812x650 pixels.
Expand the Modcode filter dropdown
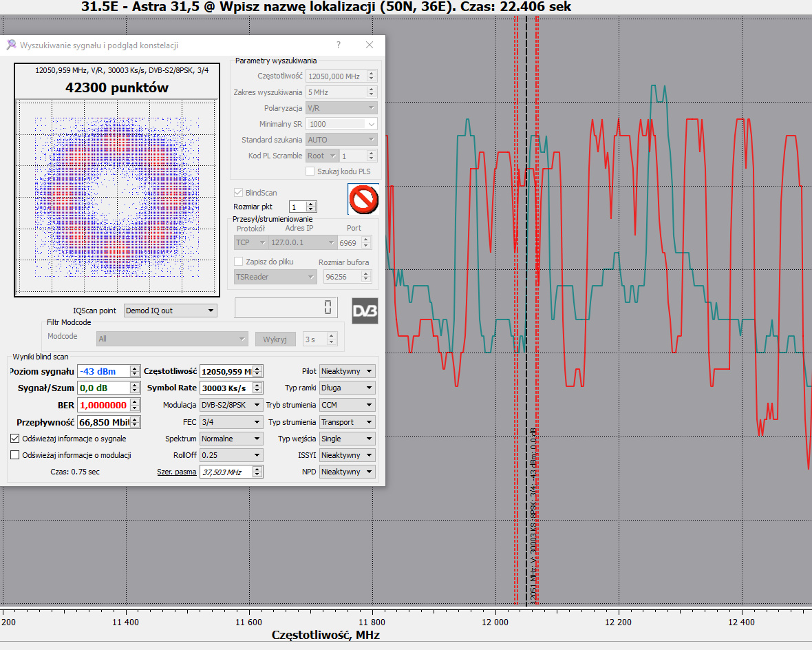tap(172, 339)
